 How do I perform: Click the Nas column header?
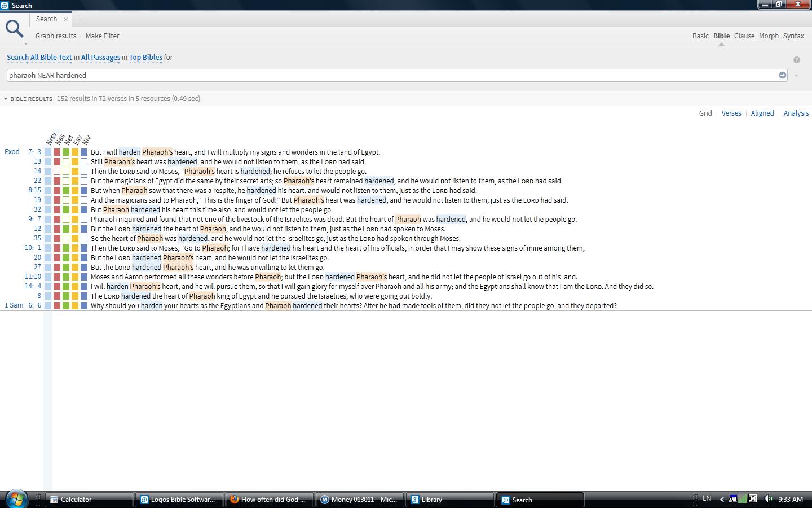point(60,139)
